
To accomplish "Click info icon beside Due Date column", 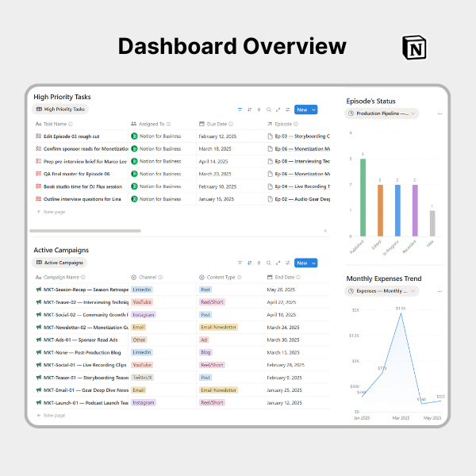I will [231, 125].
